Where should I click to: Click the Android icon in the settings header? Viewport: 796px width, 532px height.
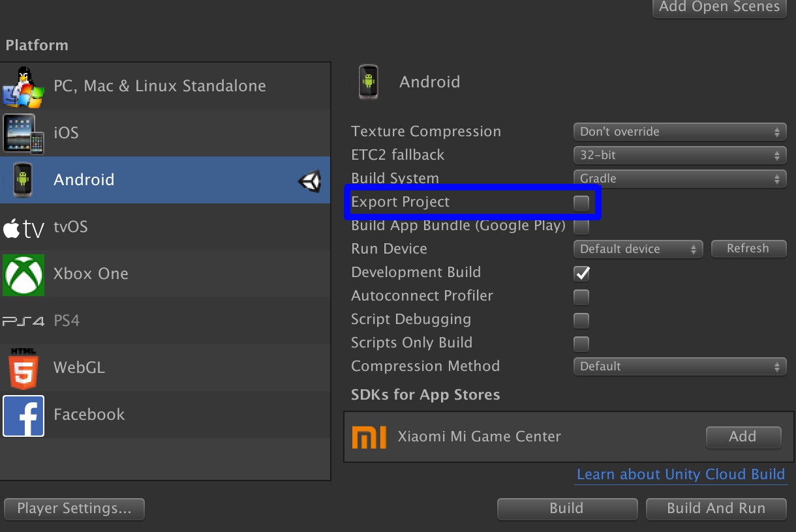click(x=369, y=81)
